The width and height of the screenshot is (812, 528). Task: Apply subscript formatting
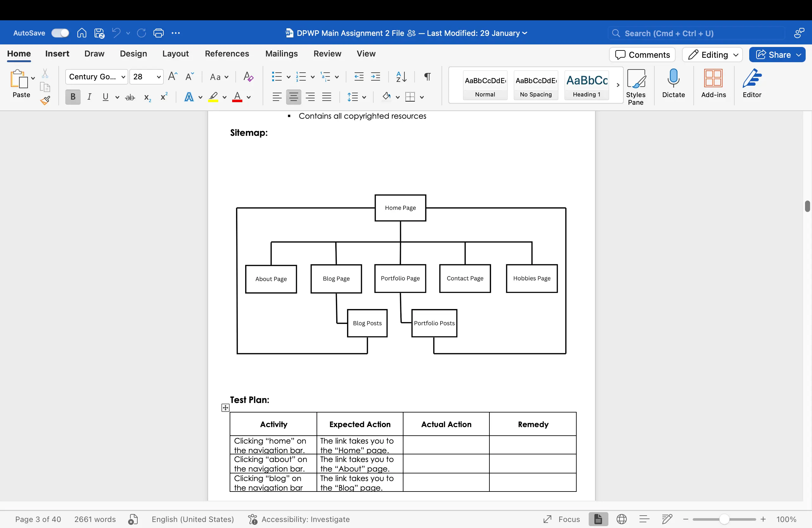click(146, 97)
